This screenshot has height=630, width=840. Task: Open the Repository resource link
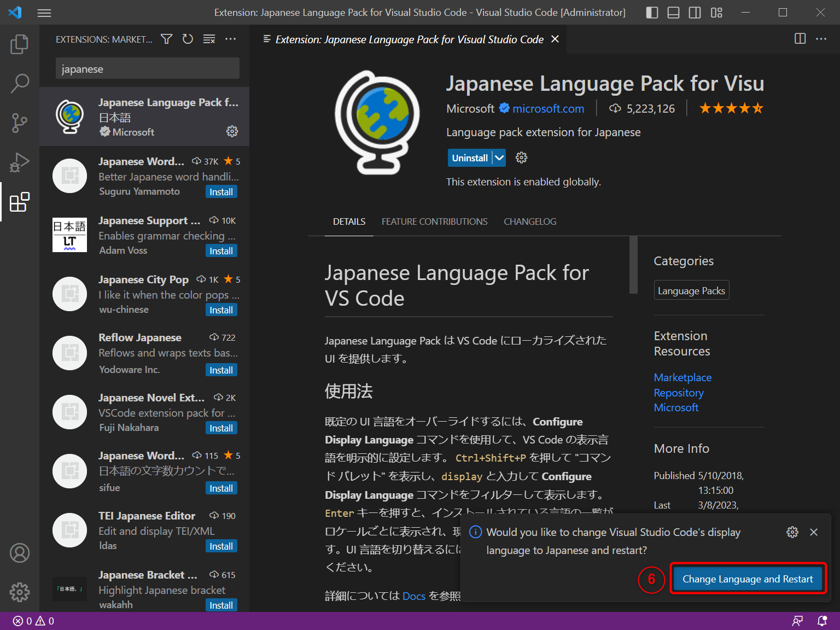coord(679,393)
